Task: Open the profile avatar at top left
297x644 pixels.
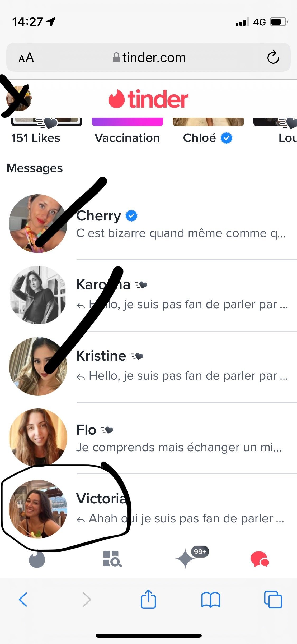Action: 18,99
